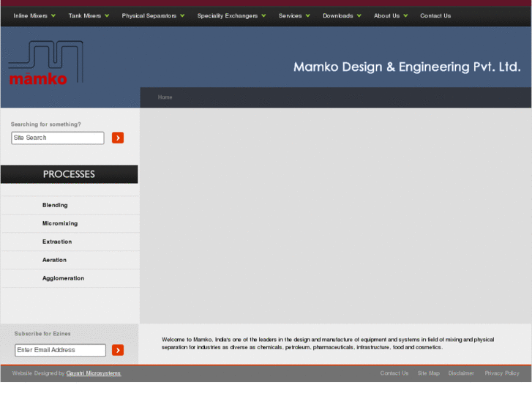This screenshot has height=399, width=532.
Task: Go to Contact Us in top navigation
Action: click(x=435, y=15)
